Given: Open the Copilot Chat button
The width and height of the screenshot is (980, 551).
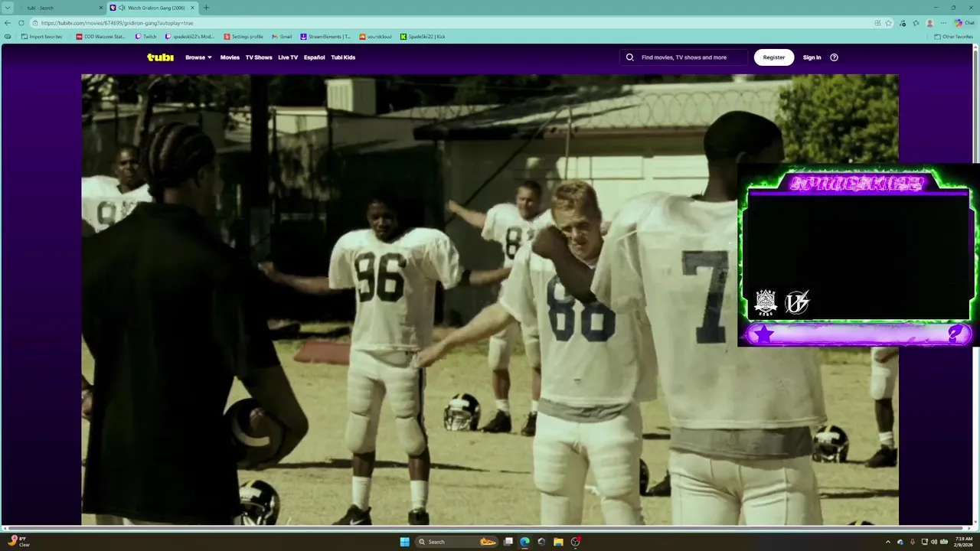Looking at the screenshot, I should [x=964, y=23].
